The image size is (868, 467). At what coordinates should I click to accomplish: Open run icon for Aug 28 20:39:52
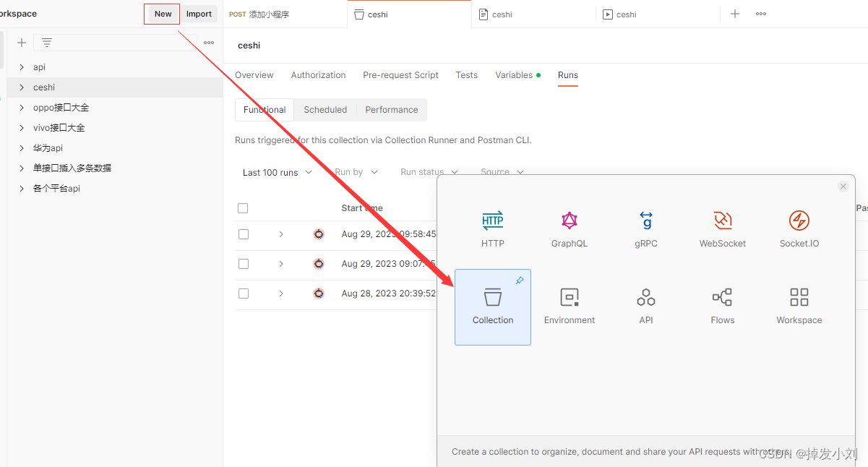point(319,294)
